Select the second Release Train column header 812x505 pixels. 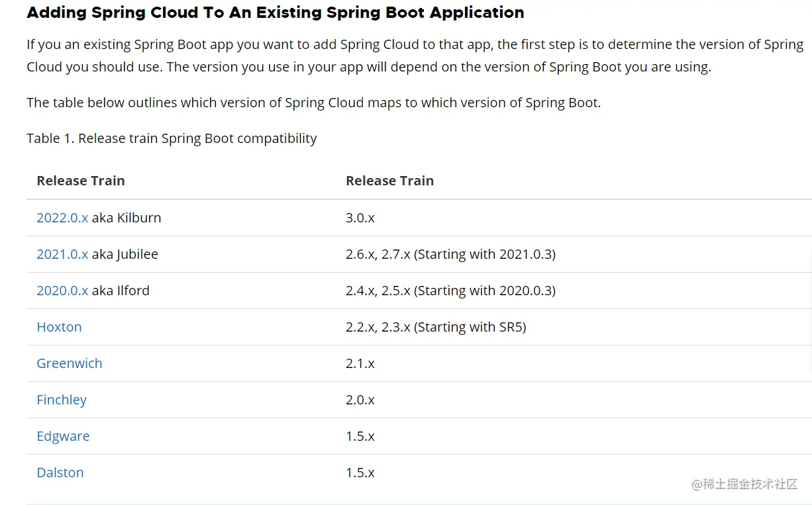coord(389,181)
